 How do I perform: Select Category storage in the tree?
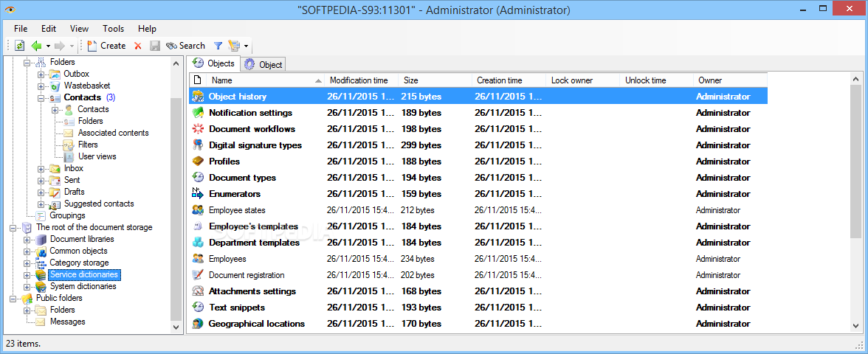[x=80, y=263]
